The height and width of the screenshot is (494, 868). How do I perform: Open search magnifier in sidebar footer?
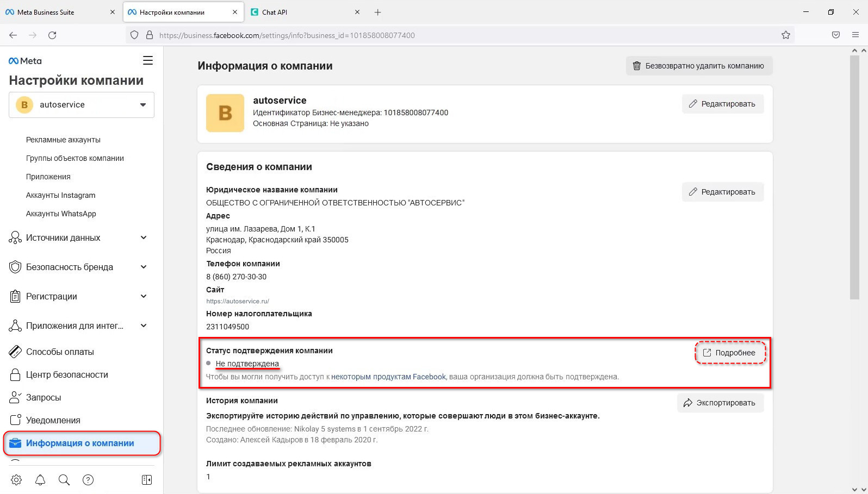click(x=64, y=480)
